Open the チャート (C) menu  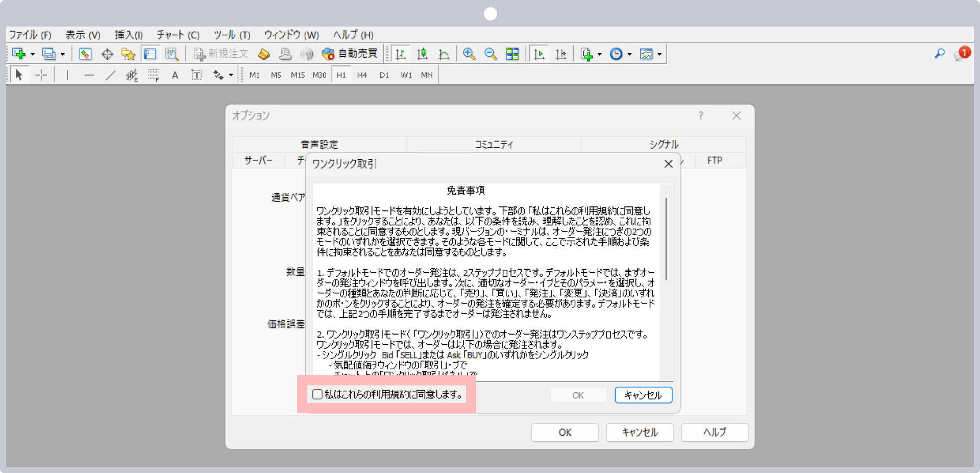pyautogui.click(x=178, y=35)
